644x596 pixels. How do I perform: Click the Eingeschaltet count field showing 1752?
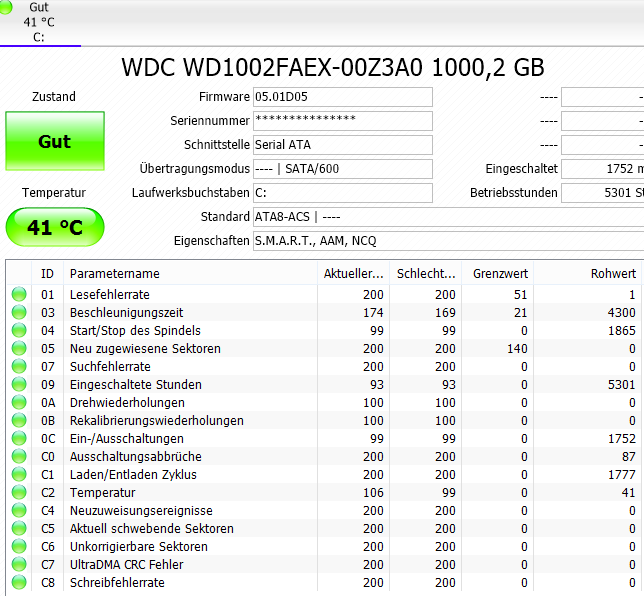[603, 169]
